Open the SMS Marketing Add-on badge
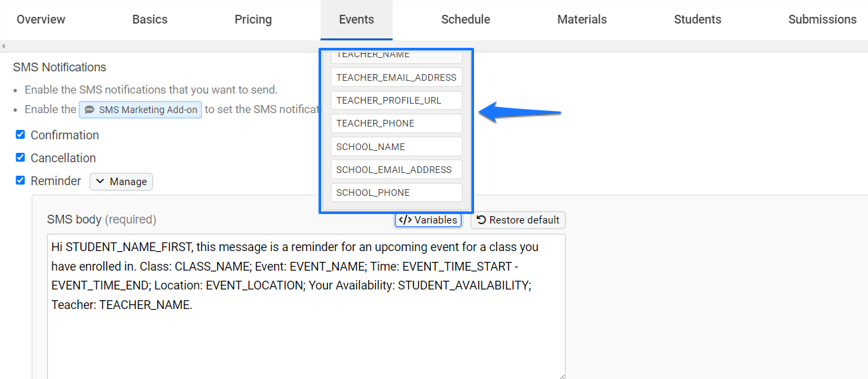This screenshot has width=868, height=379. pos(141,109)
